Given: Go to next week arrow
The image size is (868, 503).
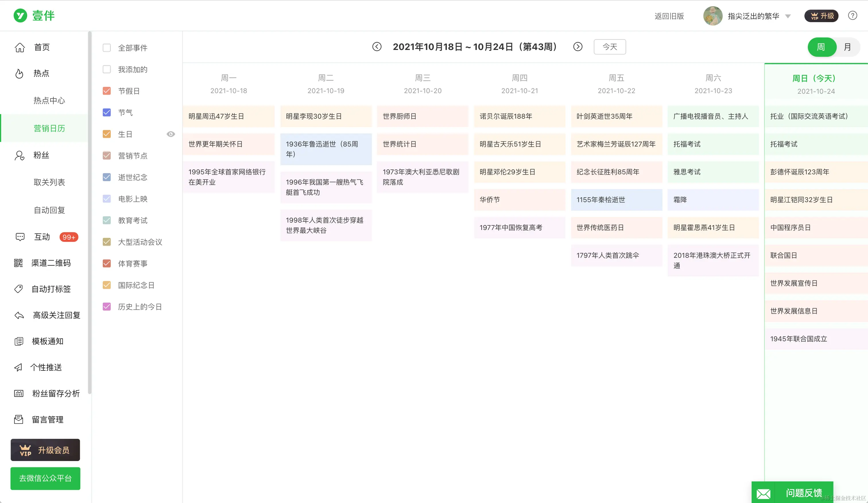Looking at the screenshot, I should click(578, 47).
